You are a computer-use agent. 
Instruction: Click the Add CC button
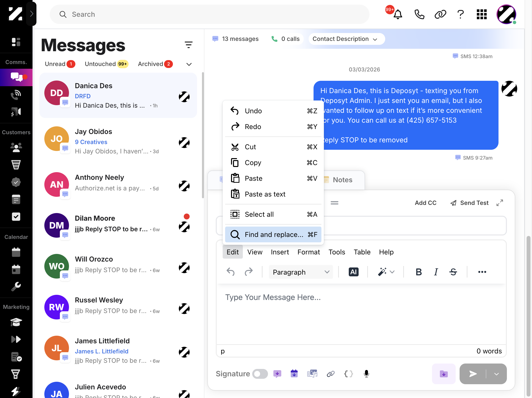point(425,203)
